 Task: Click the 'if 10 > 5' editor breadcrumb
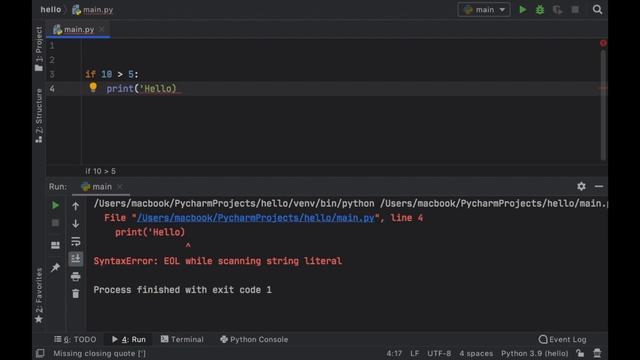100,171
